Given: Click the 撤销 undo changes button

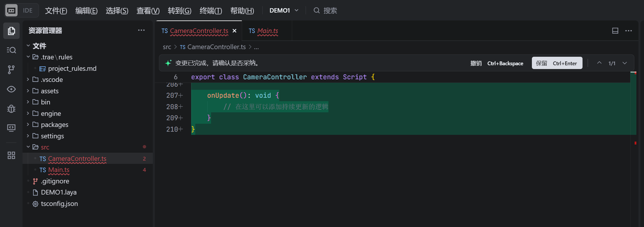Looking at the screenshot, I should click(476, 63).
